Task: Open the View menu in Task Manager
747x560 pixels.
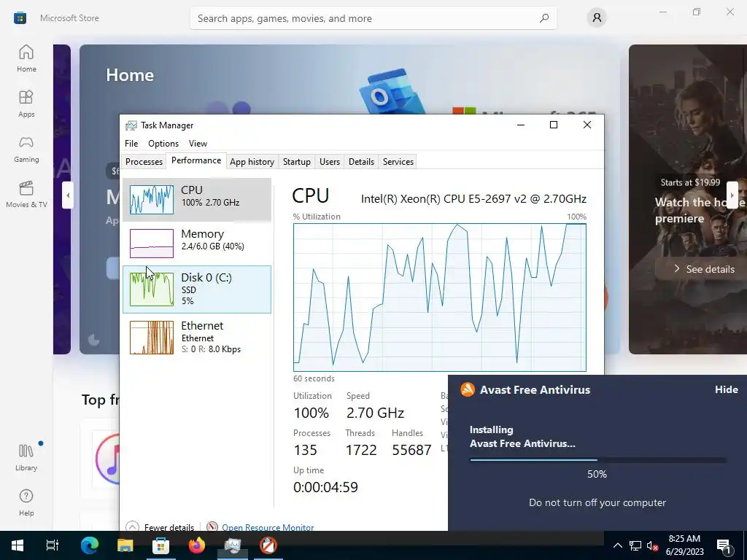Action: click(x=198, y=144)
